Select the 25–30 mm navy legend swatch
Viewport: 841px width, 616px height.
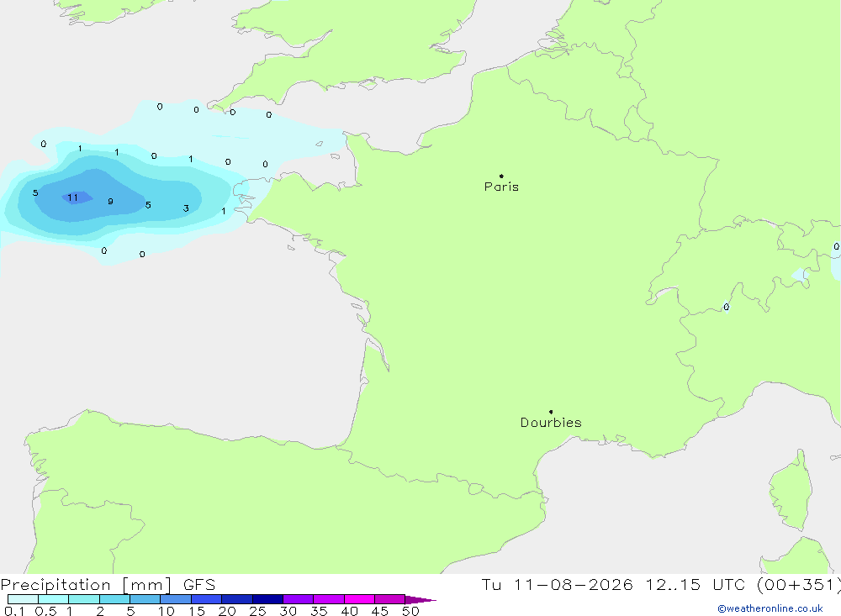267,599
